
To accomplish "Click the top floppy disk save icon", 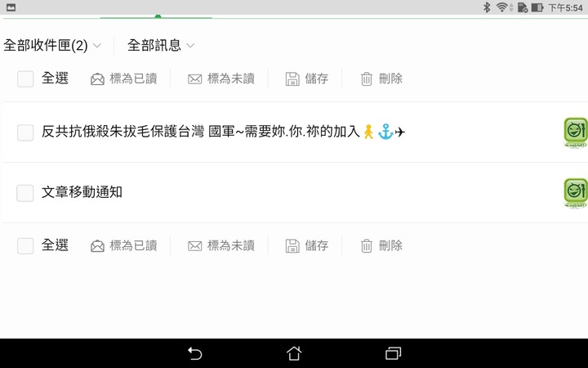I will [292, 79].
